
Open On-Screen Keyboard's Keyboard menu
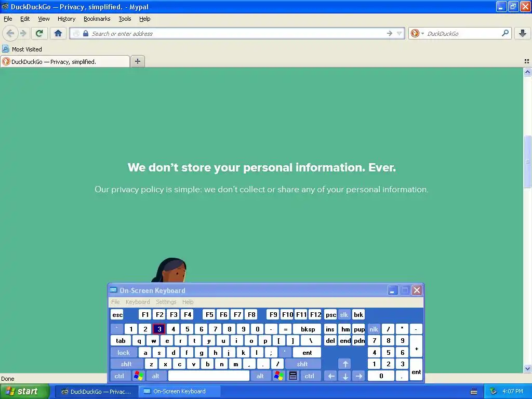137,302
